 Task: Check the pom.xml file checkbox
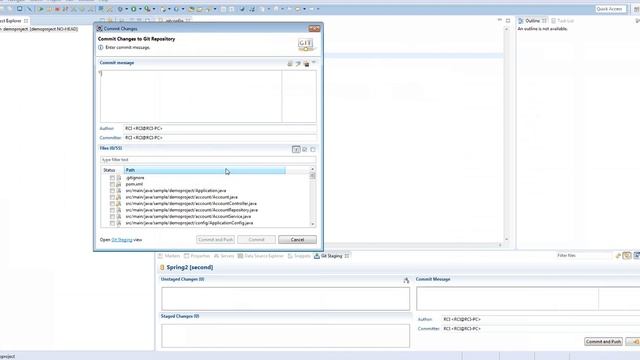(x=112, y=184)
